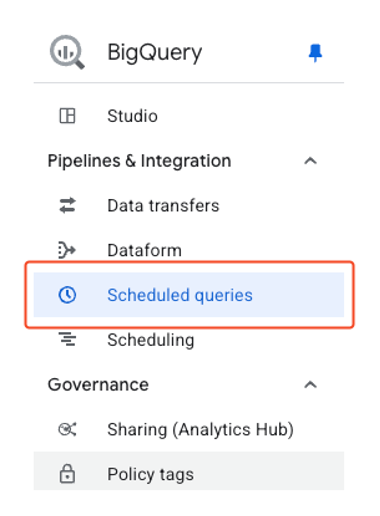Image resolution: width=380 pixels, height=516 pixels.
Task: Collapse the Governance section chevron
Action: tap(310, 385)
